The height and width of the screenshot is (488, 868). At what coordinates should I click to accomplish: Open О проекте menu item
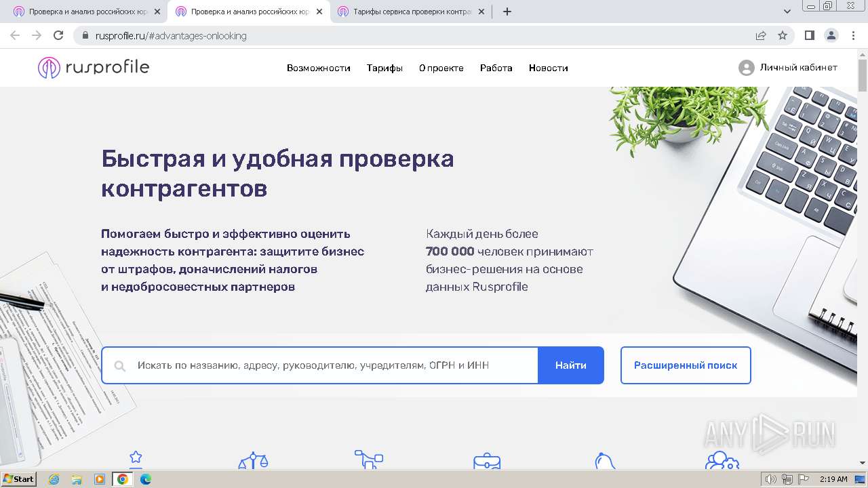pos(441,68)
